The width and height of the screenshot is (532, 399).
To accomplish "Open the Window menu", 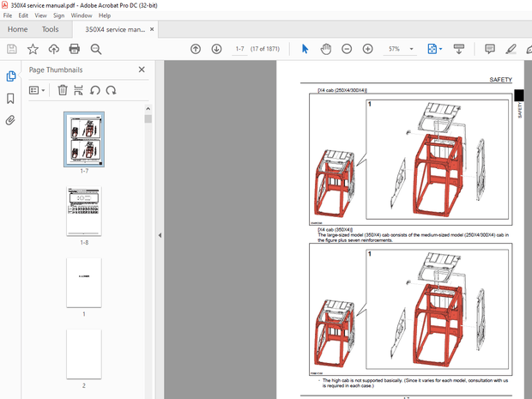I will 82,15.
